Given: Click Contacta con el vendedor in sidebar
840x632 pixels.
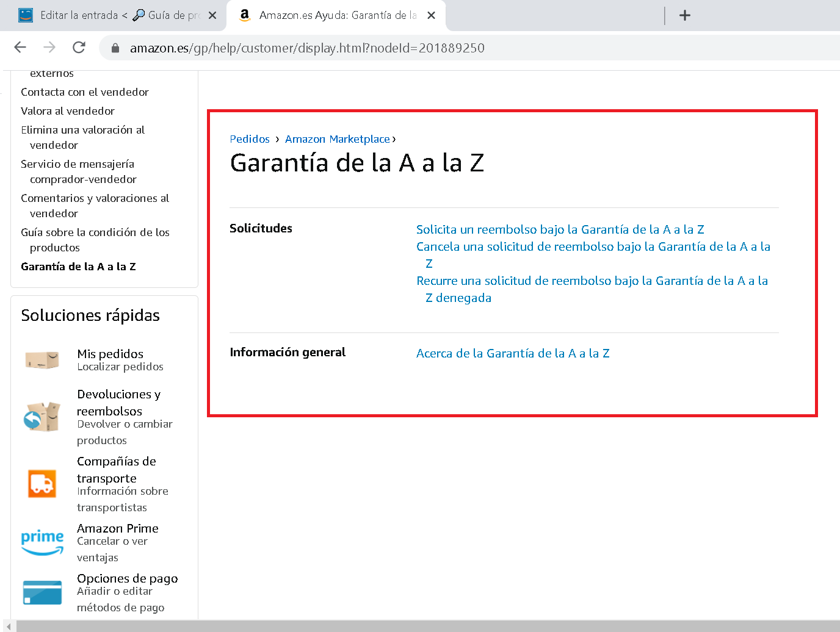Looking at the screenshot, I should [x=85, y=92].
